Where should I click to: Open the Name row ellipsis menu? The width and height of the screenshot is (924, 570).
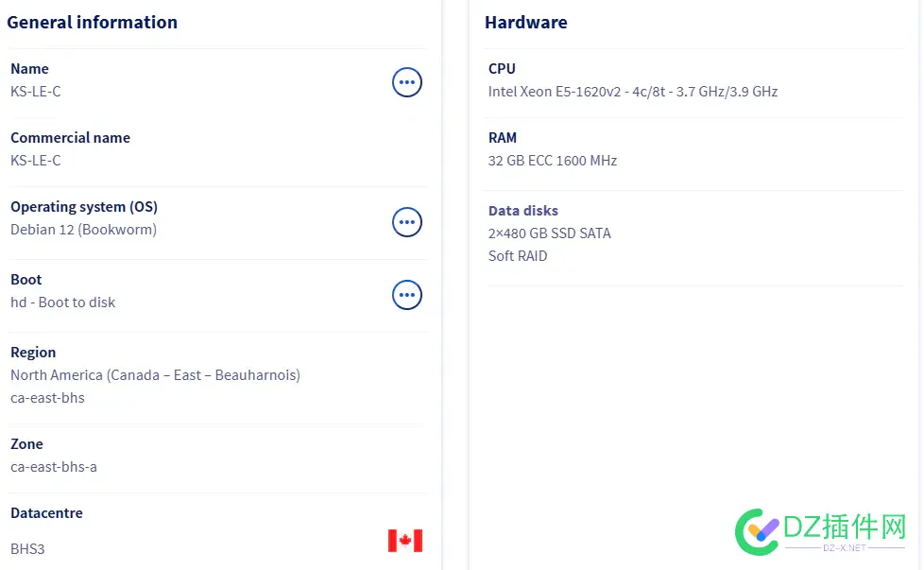click(x=407, y=82)
